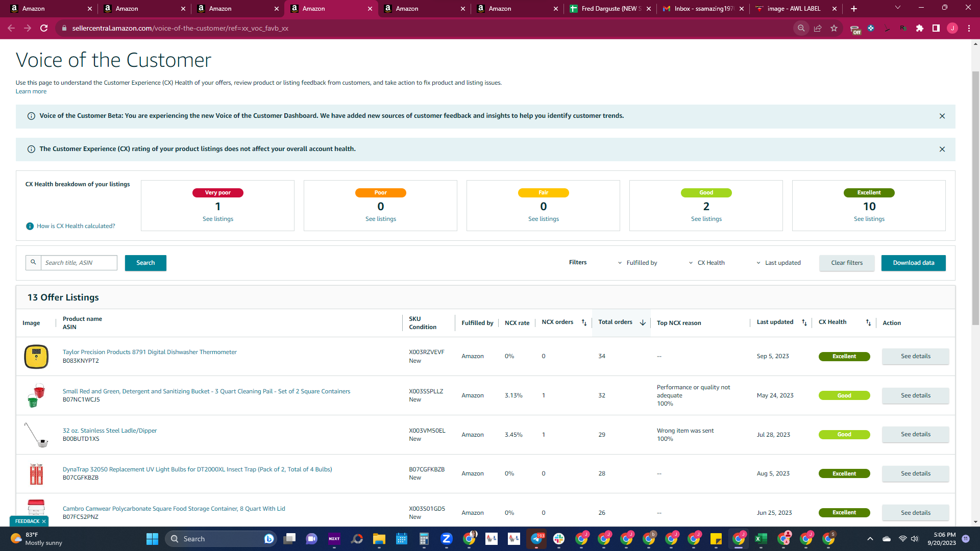The width and height of the screenshot is (980, 551).
Task: Reload the Seller Central page
Action: coord(44,28)
